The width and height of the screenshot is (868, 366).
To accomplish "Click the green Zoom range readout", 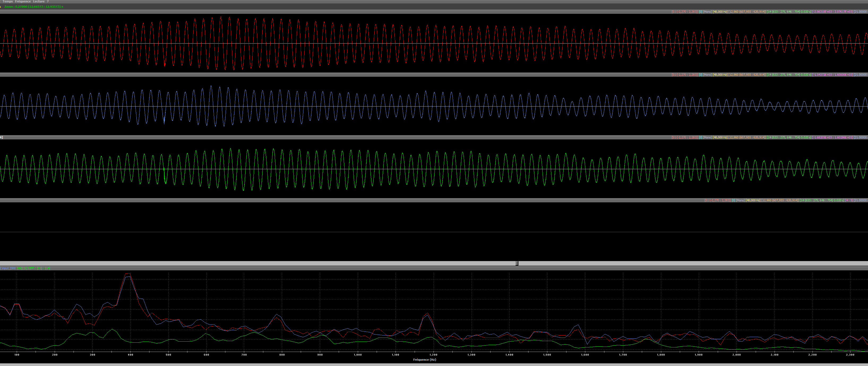I will 34,7.
